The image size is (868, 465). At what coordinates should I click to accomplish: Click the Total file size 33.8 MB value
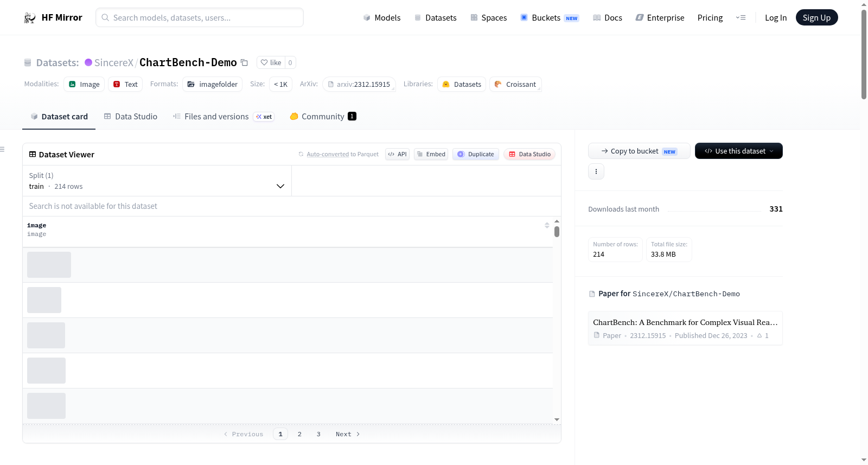pyautogui.click(x=663, y=254)
